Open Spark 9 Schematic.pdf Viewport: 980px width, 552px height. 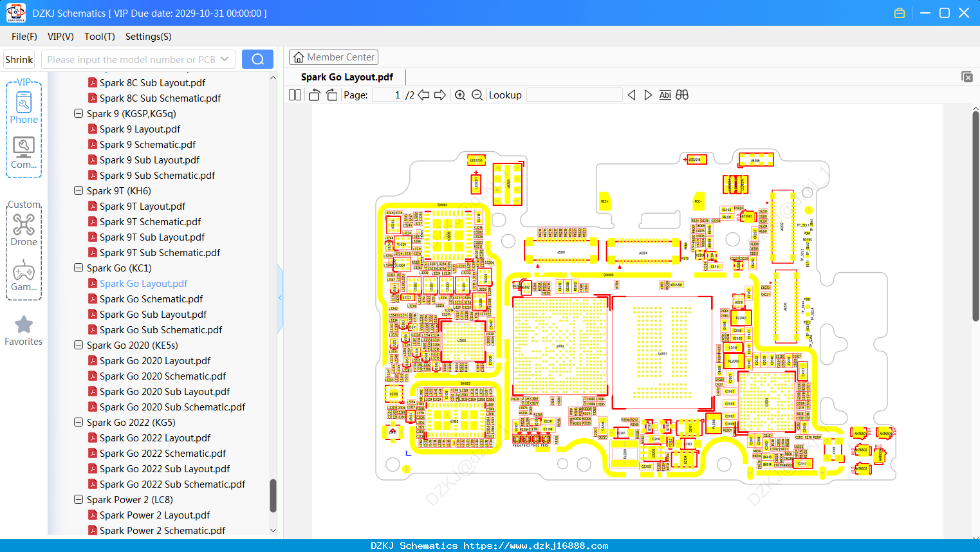[147, 144]
